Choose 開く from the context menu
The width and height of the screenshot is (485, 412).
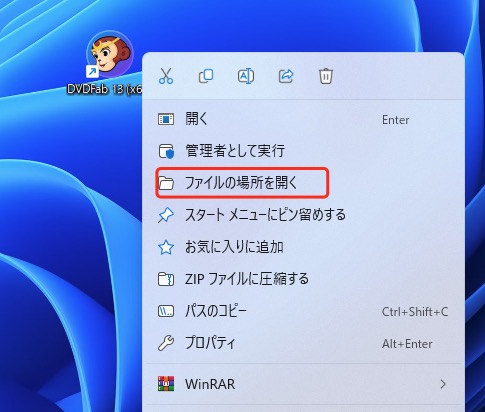click(x=303, y=119)
